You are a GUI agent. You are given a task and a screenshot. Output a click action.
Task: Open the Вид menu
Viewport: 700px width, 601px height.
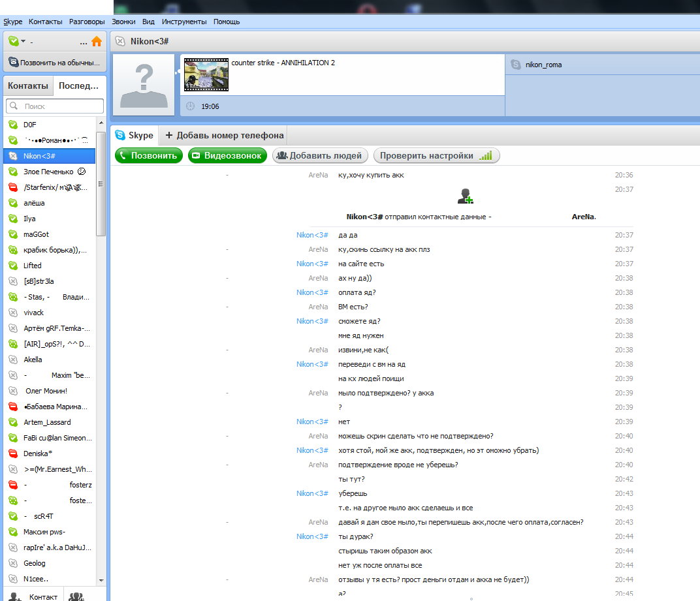(x=148, y=22)
